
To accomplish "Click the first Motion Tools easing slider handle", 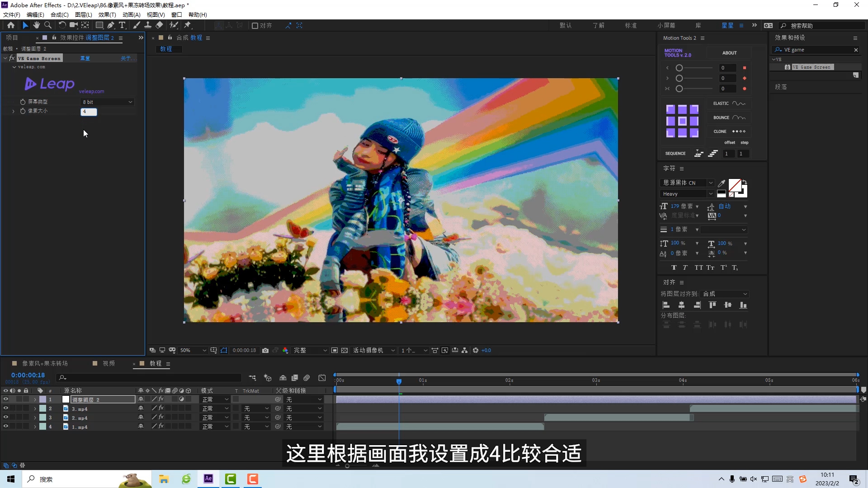I will point(679,68).
